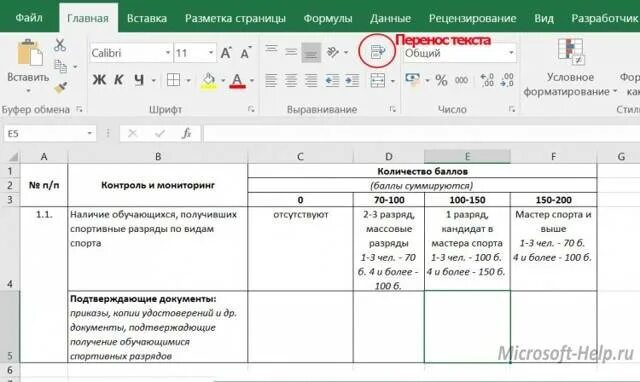Switch to the Вид tab

[544, 18]
